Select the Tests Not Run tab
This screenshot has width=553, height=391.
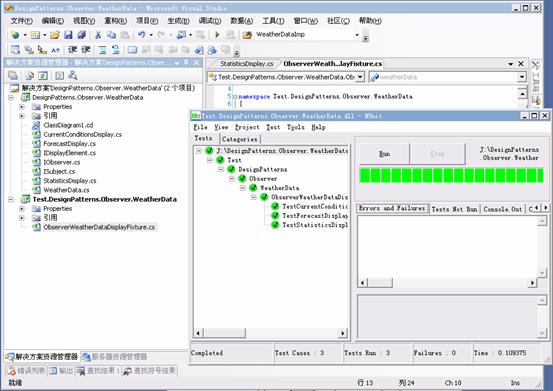click(455, 209)
